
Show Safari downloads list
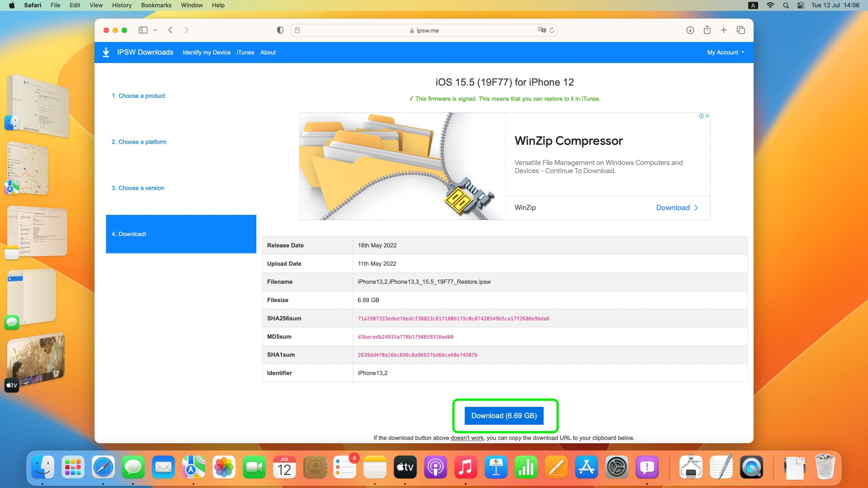(690, 30)
